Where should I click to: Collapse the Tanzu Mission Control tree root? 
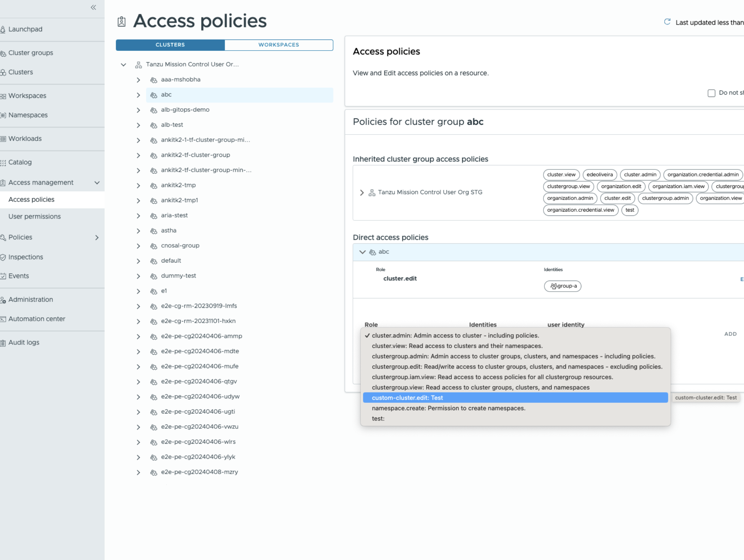(123, 64)
